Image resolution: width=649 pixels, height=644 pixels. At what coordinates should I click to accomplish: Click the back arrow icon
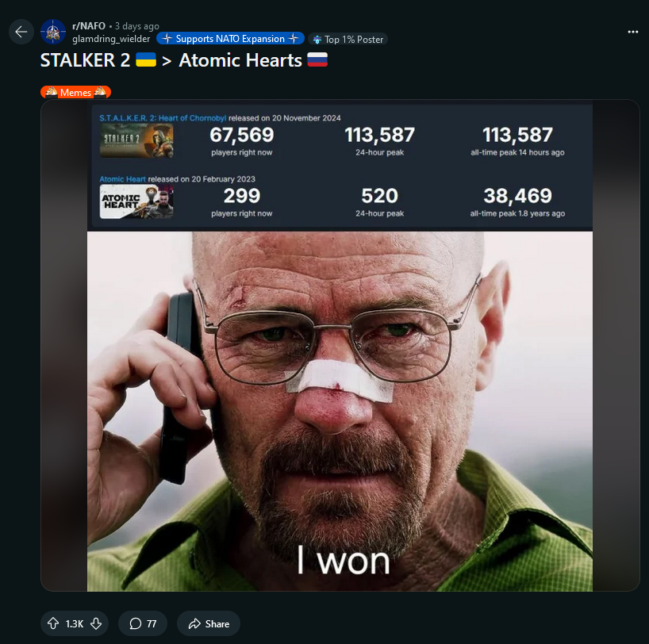click(21, 32)
